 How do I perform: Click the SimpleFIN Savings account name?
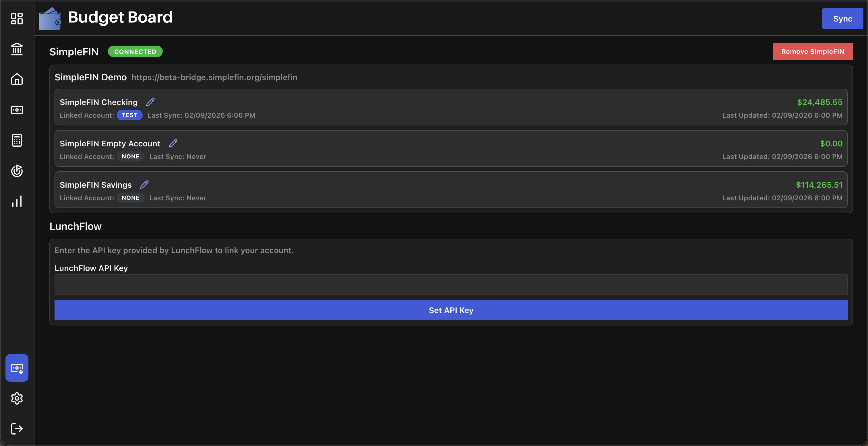pyautogui.click(x=96, y=185)
